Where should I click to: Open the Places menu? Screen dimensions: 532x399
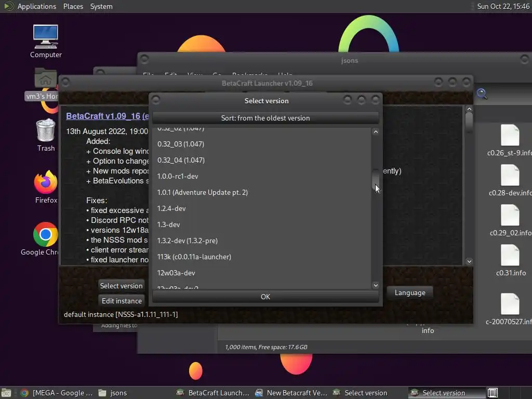click(x=73, y=6)
